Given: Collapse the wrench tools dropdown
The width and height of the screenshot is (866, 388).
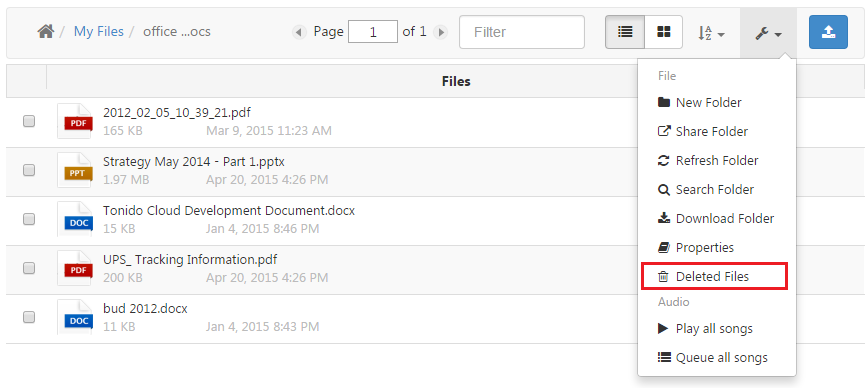Looking at the screenshot, I should [x=768, y=34].
